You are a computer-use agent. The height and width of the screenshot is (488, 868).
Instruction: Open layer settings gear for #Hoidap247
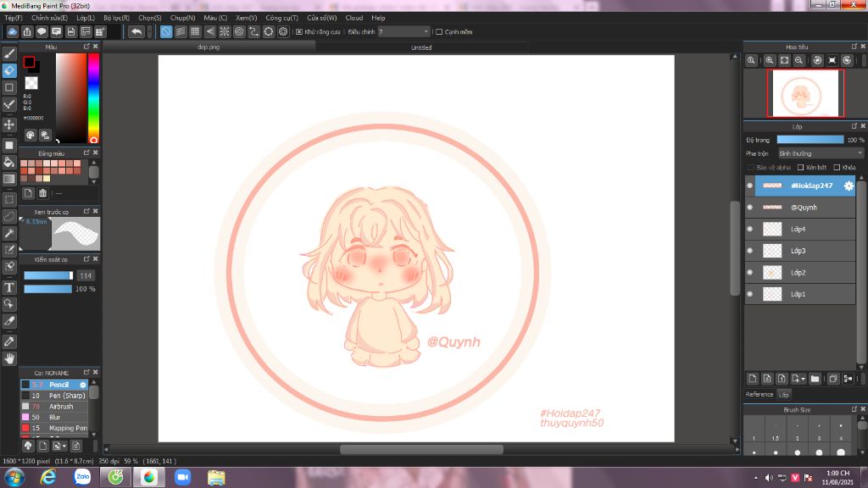click(x=848, y=186)
